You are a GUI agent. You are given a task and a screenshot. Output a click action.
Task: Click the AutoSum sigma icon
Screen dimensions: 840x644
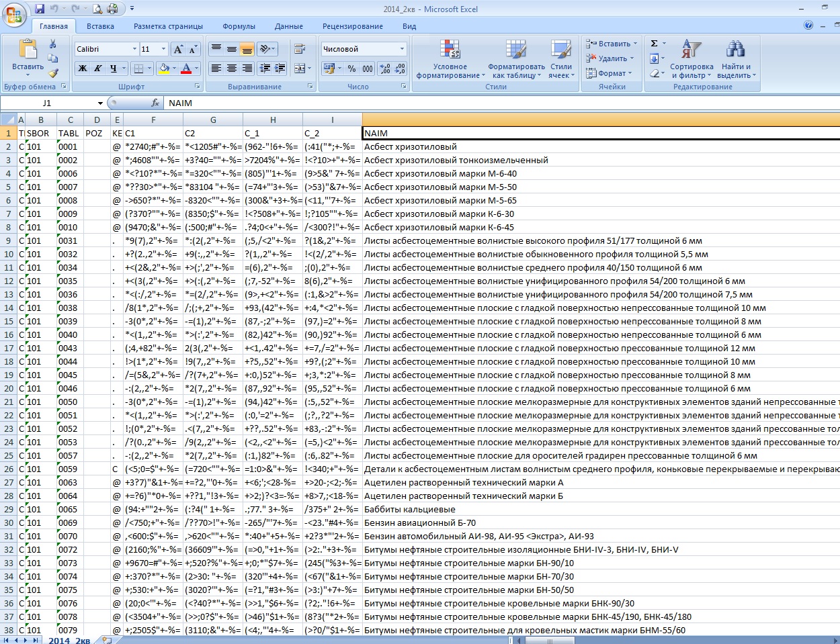click(x=654, y=44)
